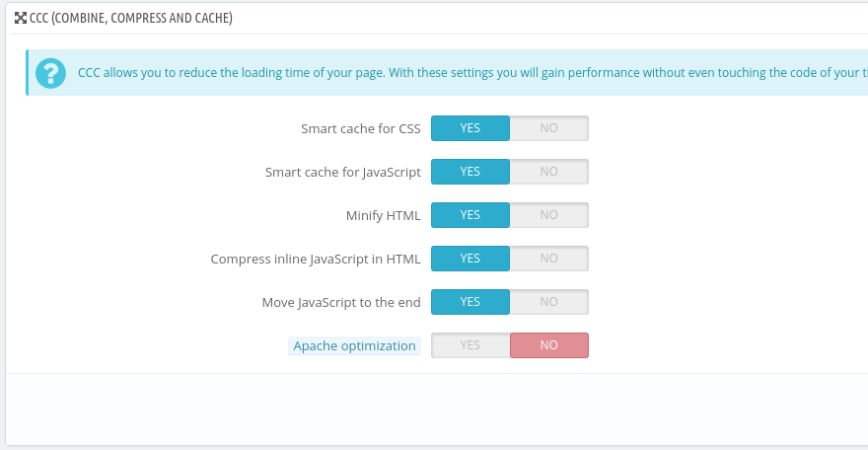Screen dimensions: 868x450
Task: Enable Smart cache for JavaScript with Yes
Action: tap(470, 172)
